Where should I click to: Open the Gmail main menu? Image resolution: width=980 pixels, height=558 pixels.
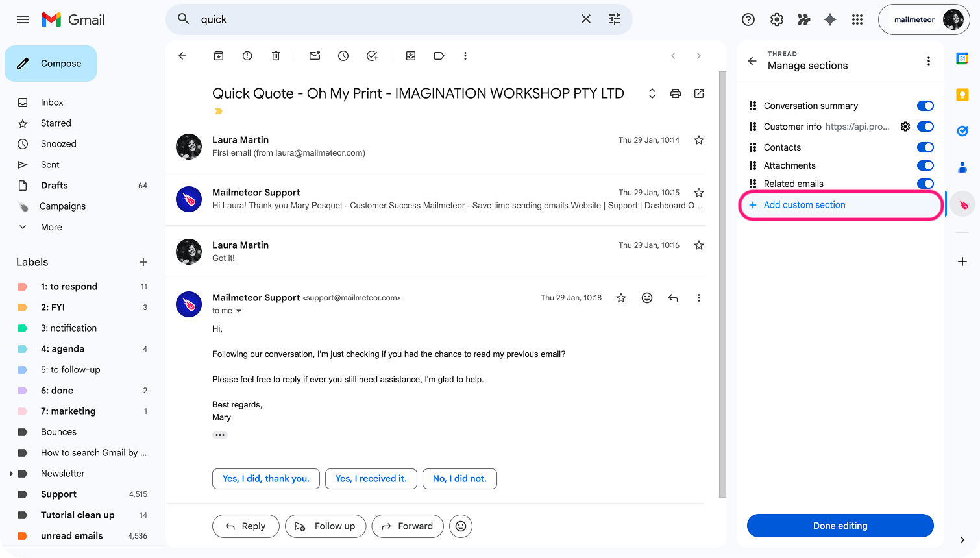(x=22, y=19)
